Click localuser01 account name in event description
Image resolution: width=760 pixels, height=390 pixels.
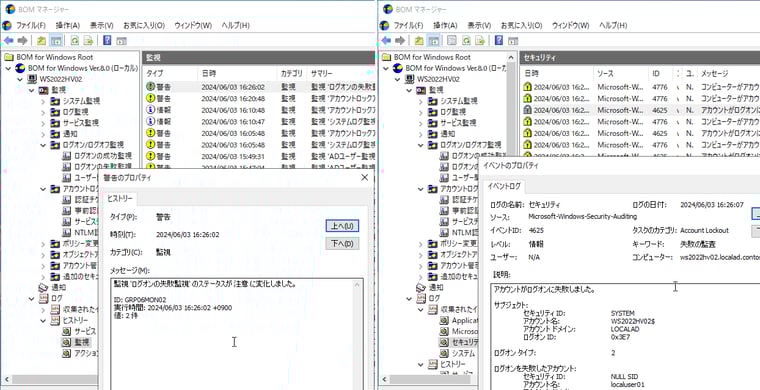627,384
